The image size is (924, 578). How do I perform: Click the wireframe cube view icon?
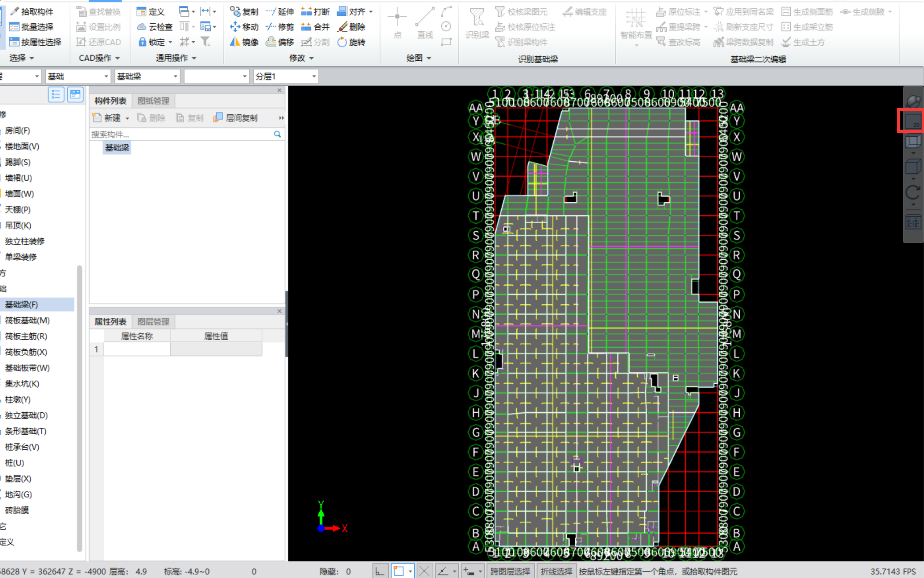tap(913, 142)
